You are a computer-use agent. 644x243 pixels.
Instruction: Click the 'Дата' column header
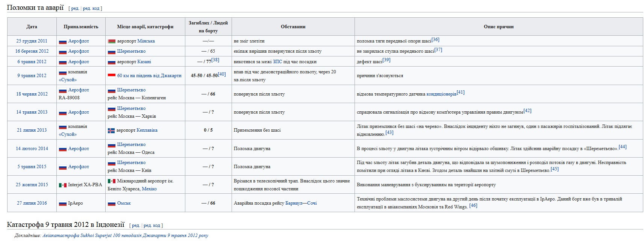32,27
